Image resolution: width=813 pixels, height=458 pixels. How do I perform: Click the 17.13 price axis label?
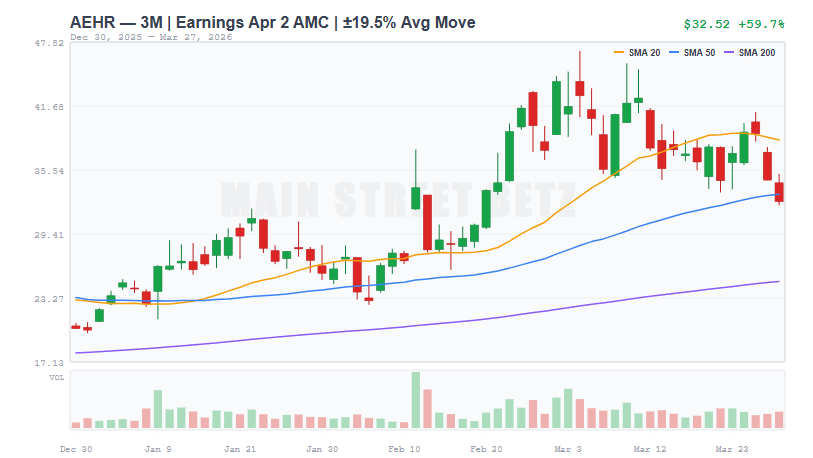click(x=49, y=363)
